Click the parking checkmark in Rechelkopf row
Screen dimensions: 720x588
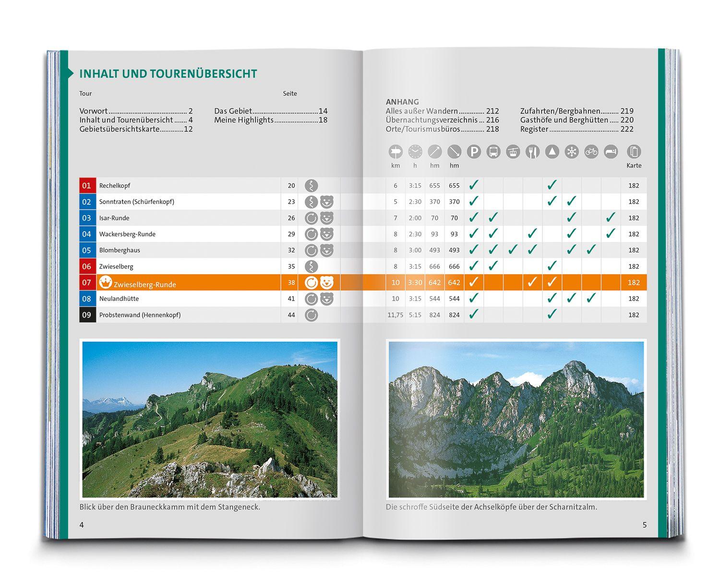[474, 185]
